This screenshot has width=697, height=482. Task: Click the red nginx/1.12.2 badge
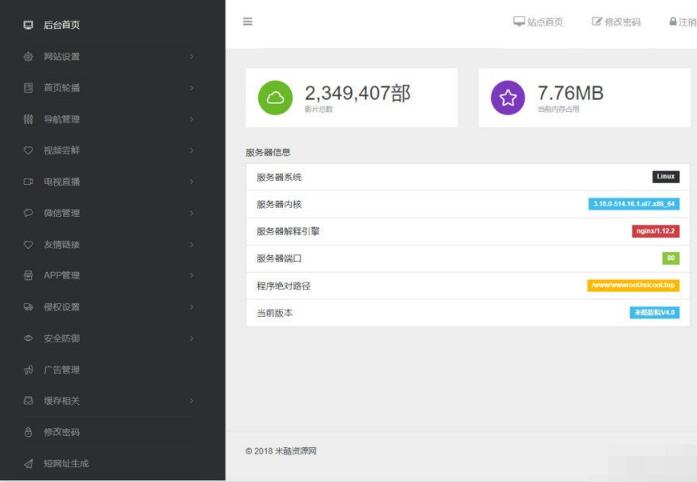[656, 231]
